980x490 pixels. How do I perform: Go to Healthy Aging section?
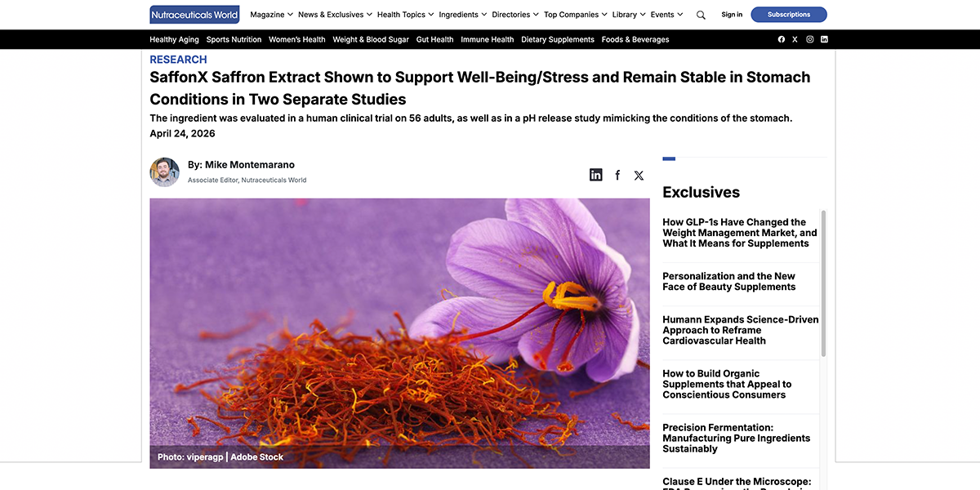174,39
